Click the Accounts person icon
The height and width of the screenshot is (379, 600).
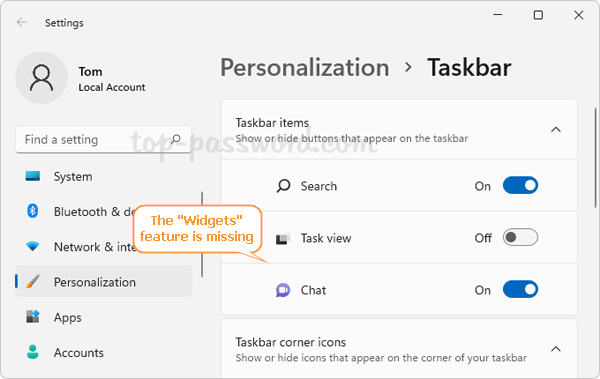pyautogui.click(x=33, y=352)
